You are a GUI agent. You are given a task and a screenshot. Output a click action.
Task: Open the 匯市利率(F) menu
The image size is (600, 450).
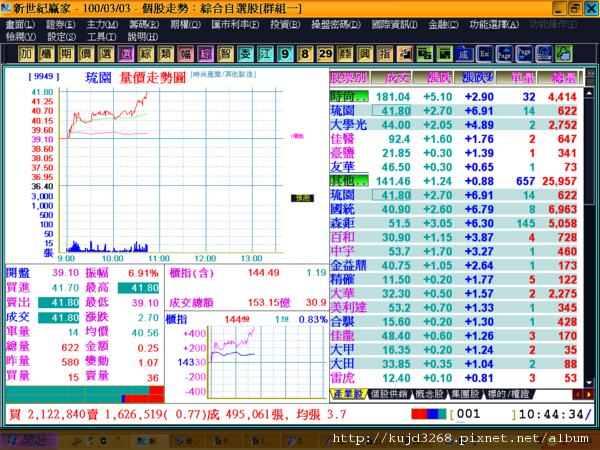coord(235,25)
